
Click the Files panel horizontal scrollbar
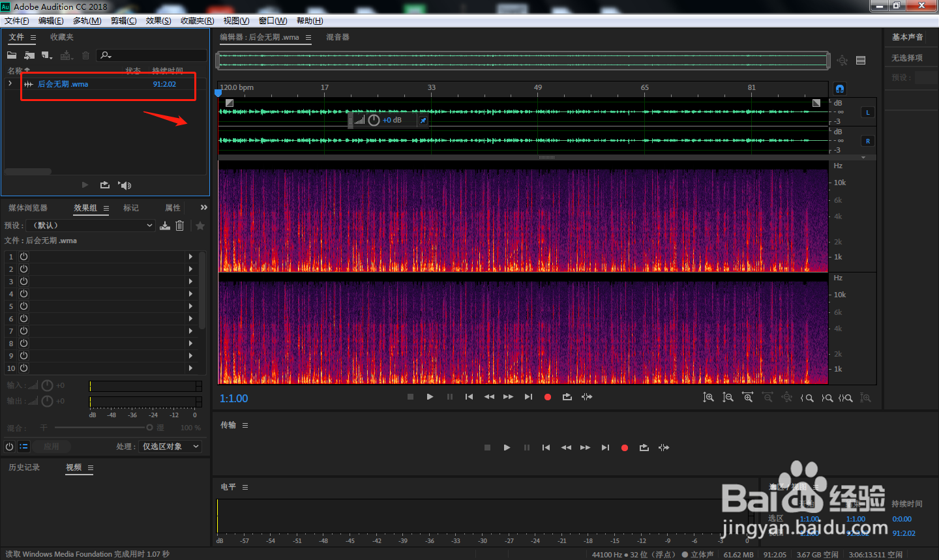(x=28, y=172)
